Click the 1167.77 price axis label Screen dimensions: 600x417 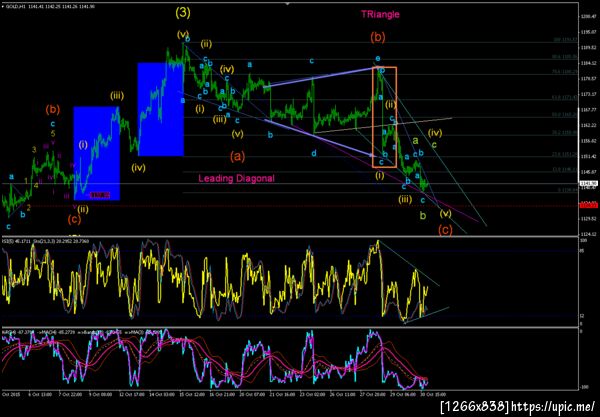click(x=589, y=110)
